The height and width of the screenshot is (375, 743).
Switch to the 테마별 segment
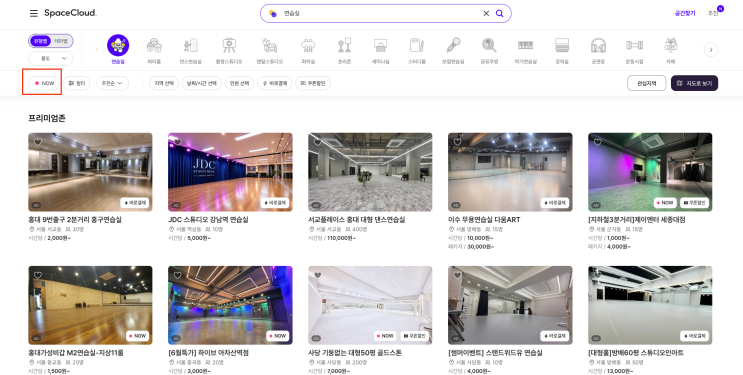[61, 41]
